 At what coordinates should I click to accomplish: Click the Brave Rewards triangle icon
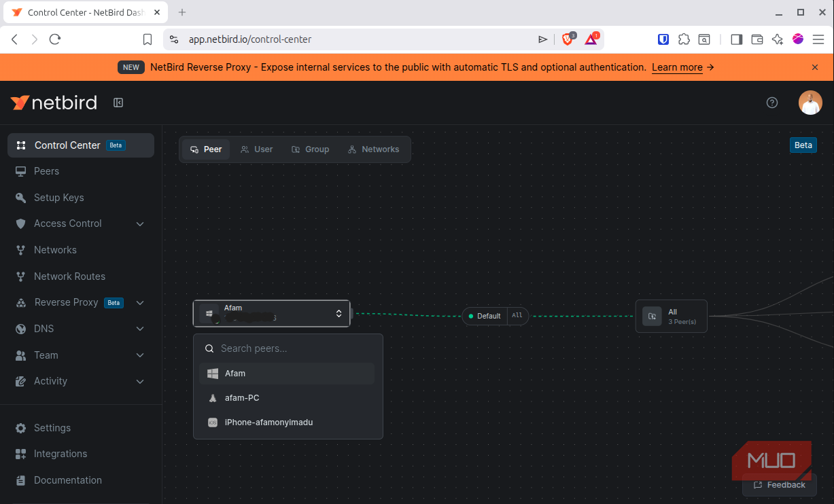point(591,39)
